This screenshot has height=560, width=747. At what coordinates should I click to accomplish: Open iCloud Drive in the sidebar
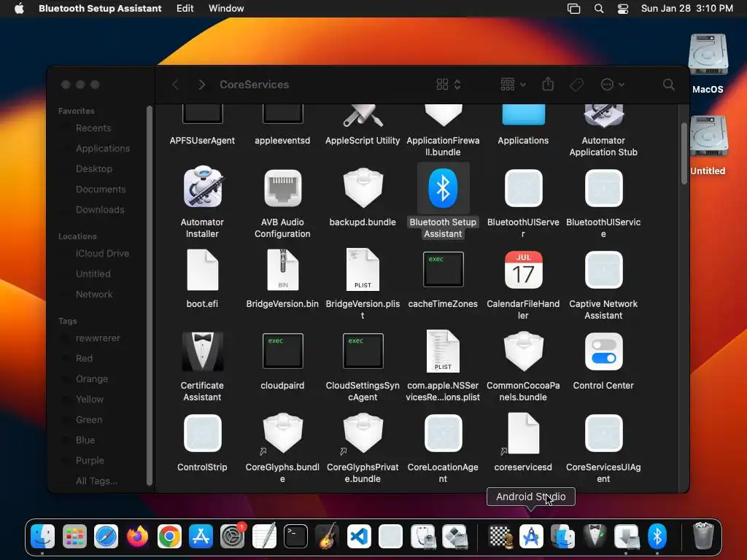102,253
